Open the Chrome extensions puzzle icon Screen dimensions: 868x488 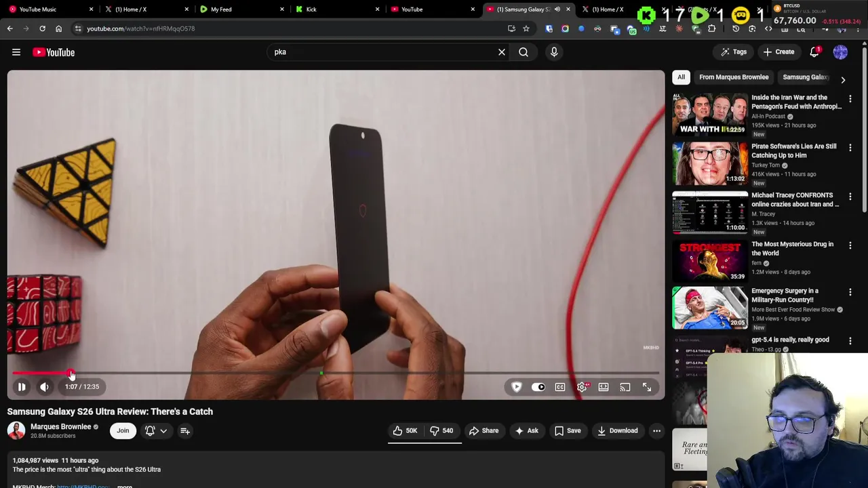coord(711,28)
